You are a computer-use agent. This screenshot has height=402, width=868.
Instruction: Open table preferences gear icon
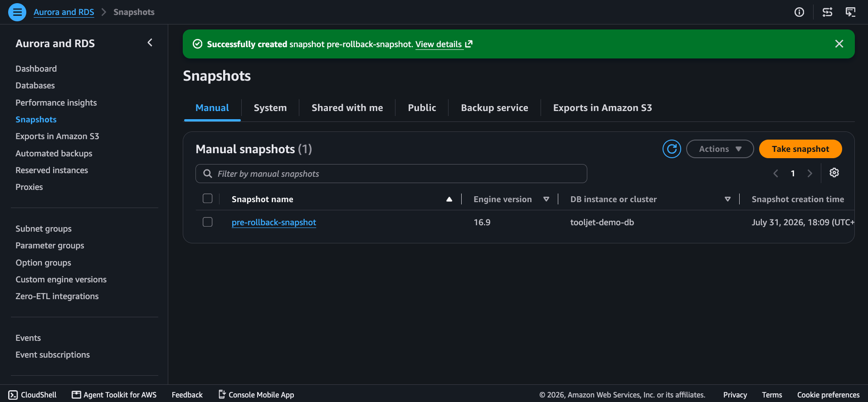(x=834, y=173)
